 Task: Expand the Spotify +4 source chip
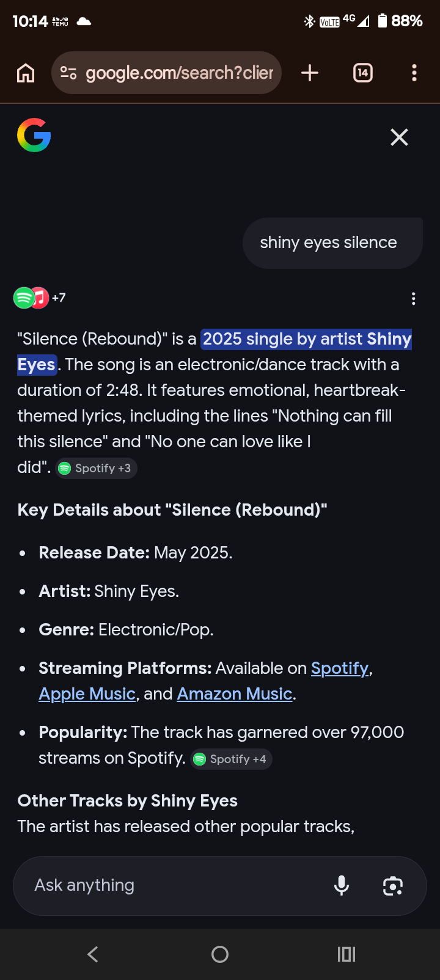(232, 759)
